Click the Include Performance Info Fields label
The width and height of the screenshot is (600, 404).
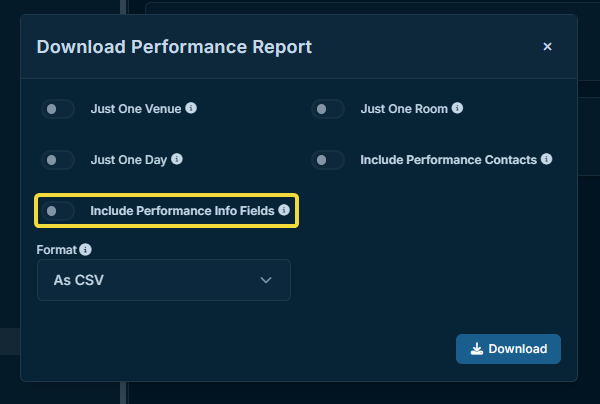tap(182, 211)
